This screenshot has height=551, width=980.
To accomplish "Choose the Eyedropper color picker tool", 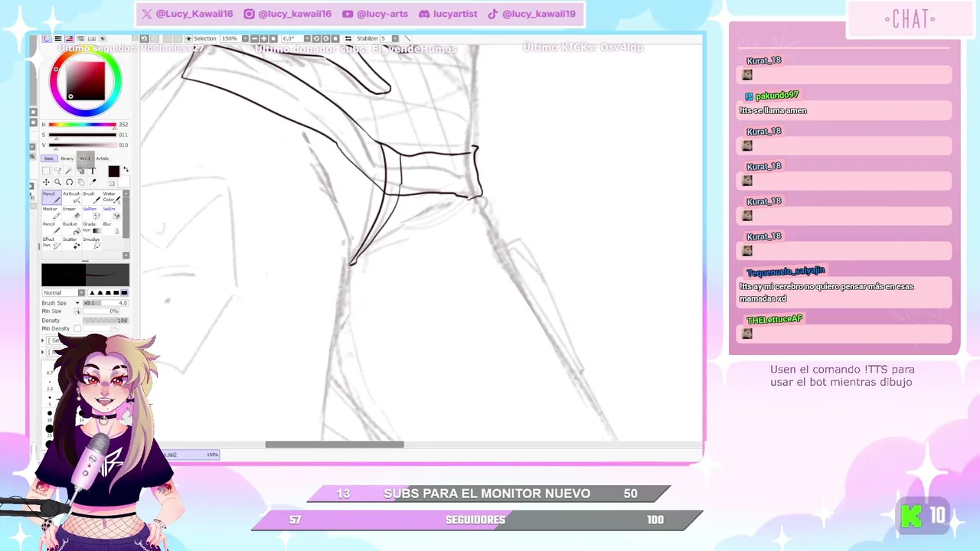I will click(93, 182).
